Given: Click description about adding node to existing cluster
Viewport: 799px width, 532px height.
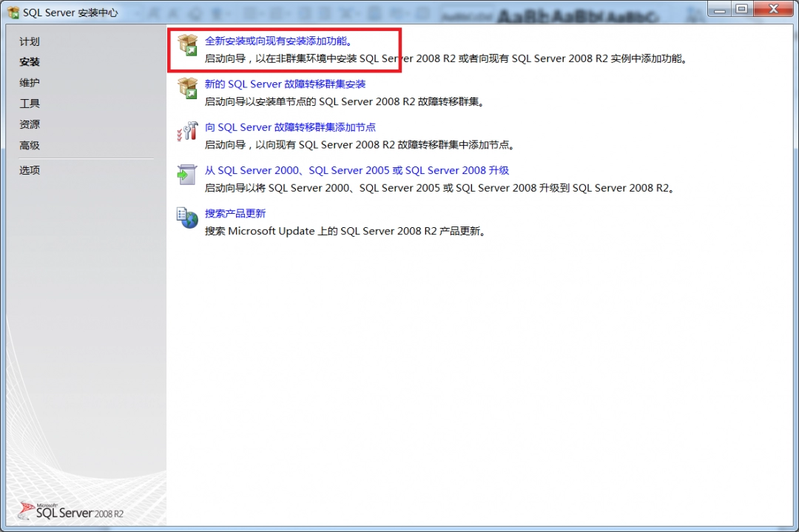Looking at the screenshot, I should (x=360, y=145).
